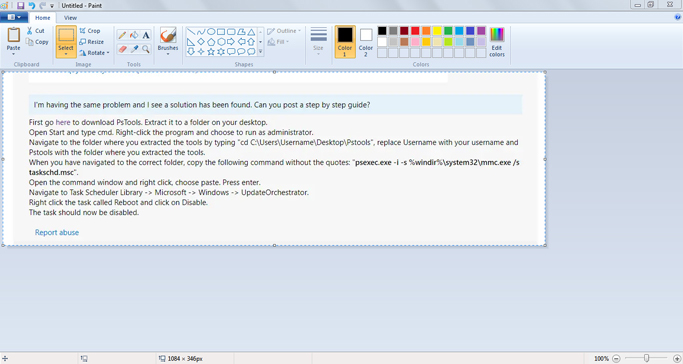Choose the Up arrow shape
The height and width of the screenshot is (364, 683).
[251, 42]
